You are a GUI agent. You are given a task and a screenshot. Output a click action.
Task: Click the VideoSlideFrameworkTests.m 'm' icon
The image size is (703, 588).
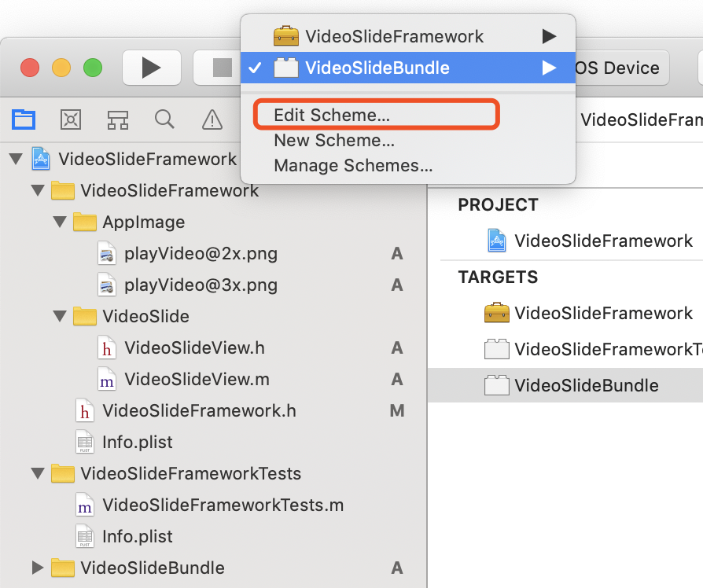pos(85,505)
